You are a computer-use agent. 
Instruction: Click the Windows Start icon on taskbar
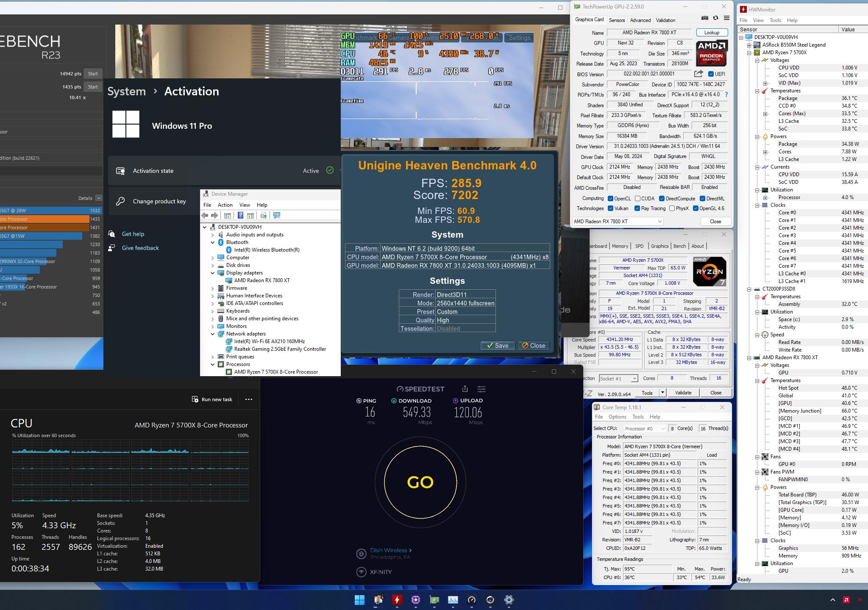359,600
